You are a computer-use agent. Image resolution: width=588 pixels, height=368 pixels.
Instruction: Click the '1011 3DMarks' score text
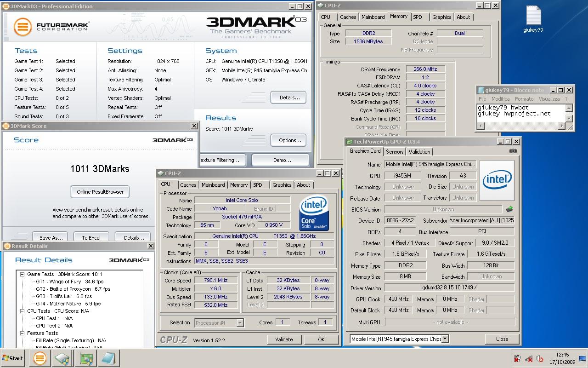tap(100, 169)
